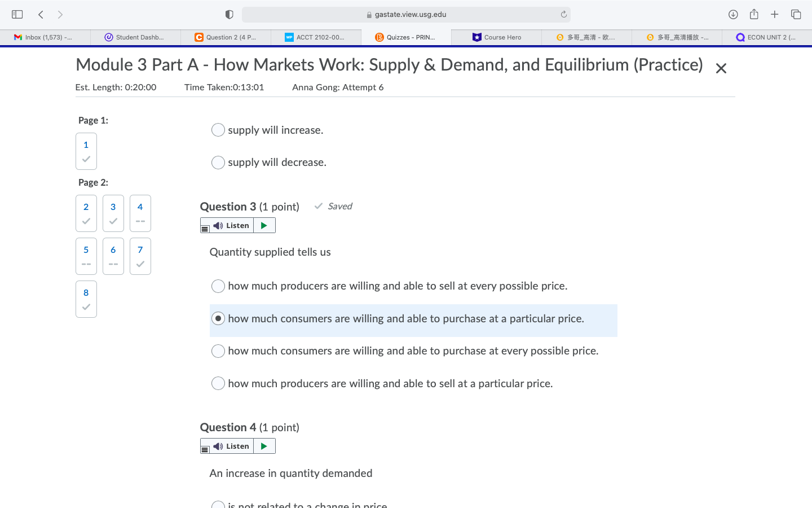Click the back navigation arrow

click(40, 14)
